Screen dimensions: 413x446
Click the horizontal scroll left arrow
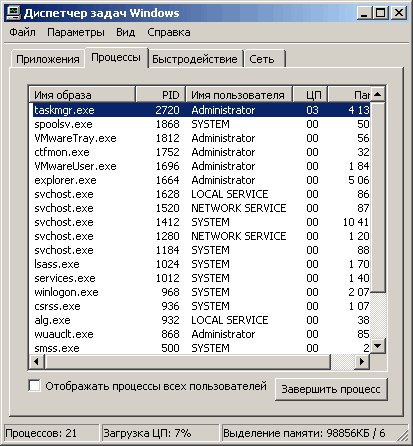tap(37, 361)
